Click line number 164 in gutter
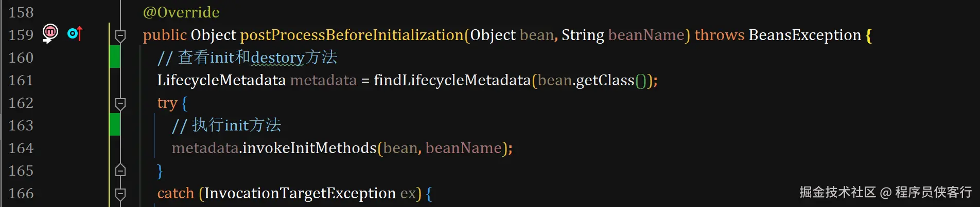 pos(21,148)
